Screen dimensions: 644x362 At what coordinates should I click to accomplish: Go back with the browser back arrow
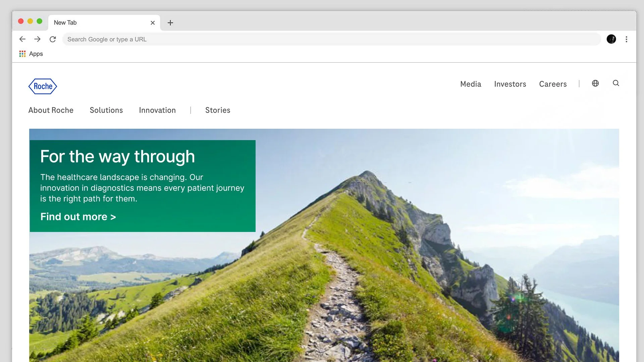click(22, 39)
